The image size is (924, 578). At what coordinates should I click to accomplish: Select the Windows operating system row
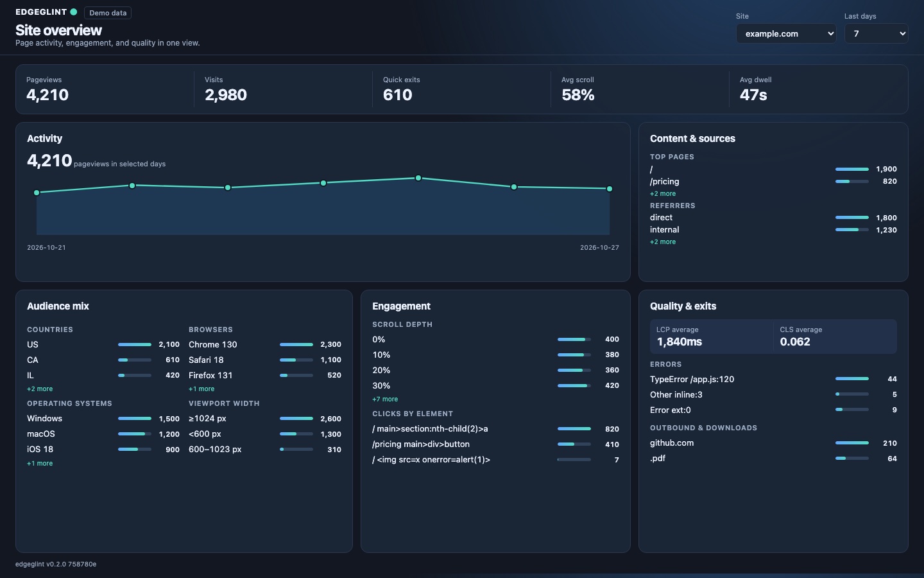[103, 419]
